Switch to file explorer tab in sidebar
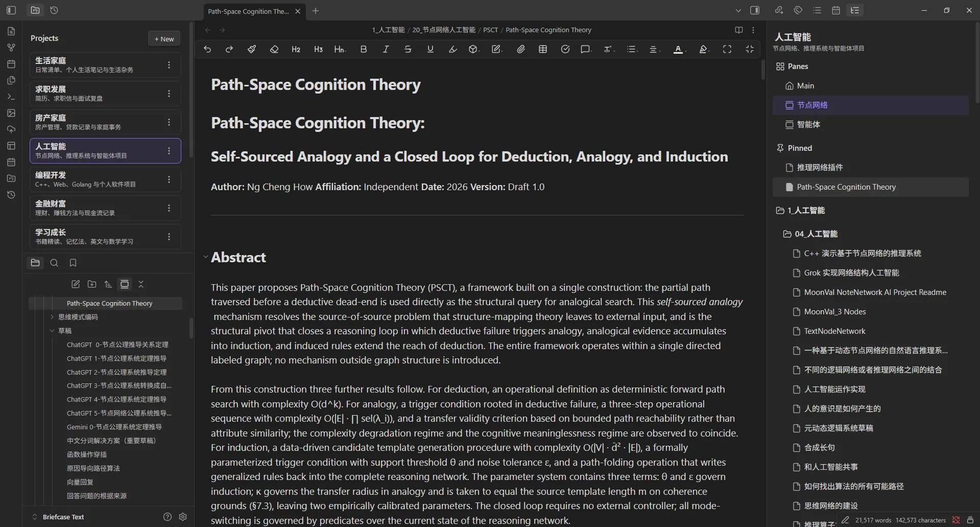Screen dimensions: 980x527 [x=35, y=263]
